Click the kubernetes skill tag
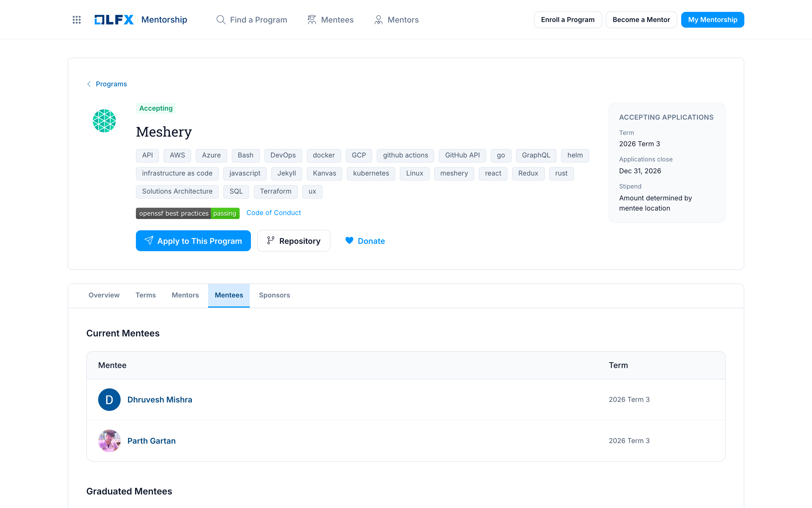Screen dimensions: 812x508 pyautogui.click(x=371, y=173)
